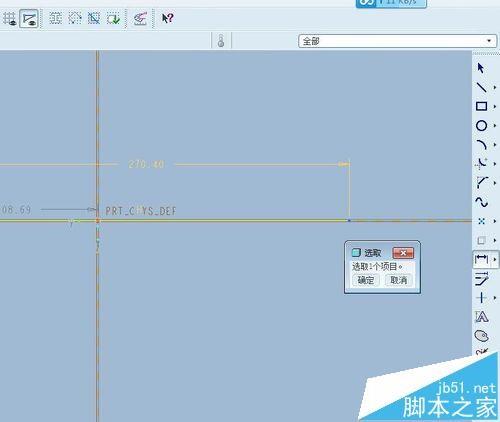Select the Rectangle sketch tool
This screenshot has height=422, width=500.
pos(481,106)
